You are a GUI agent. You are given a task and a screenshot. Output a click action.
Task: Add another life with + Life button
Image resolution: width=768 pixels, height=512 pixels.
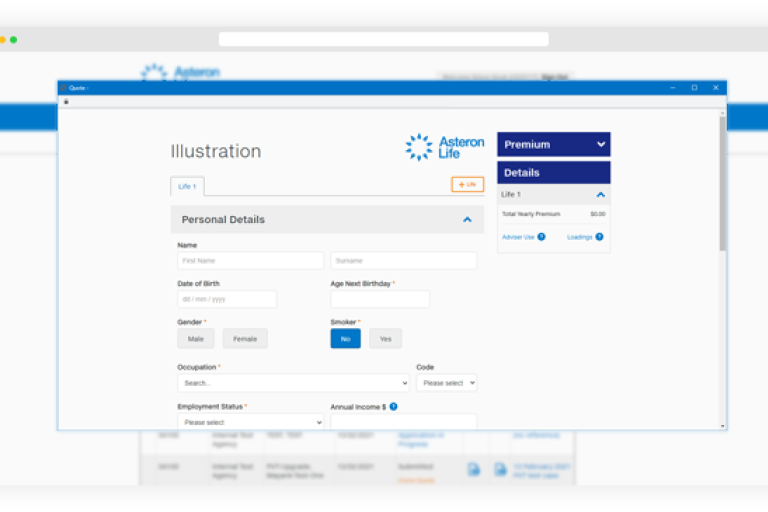pyautogui.click(x=467, y=185)
